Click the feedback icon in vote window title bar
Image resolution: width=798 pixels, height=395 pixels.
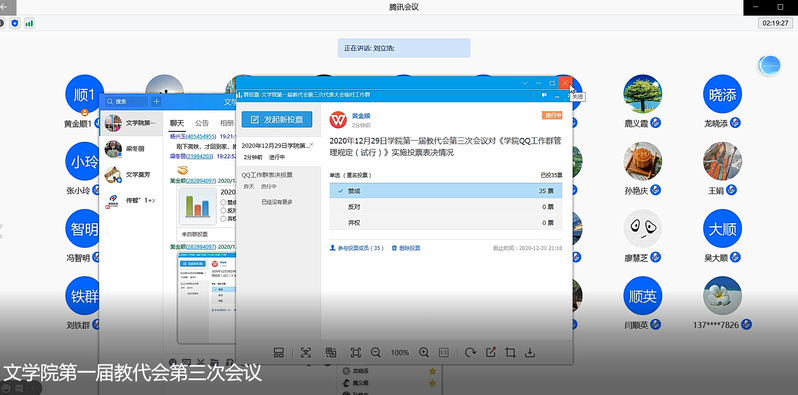[x=544, y=95]
